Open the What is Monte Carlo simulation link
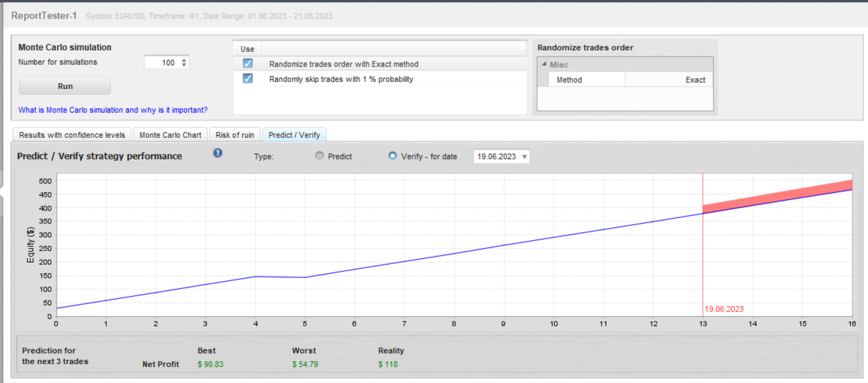 click(x=113, y=110)
